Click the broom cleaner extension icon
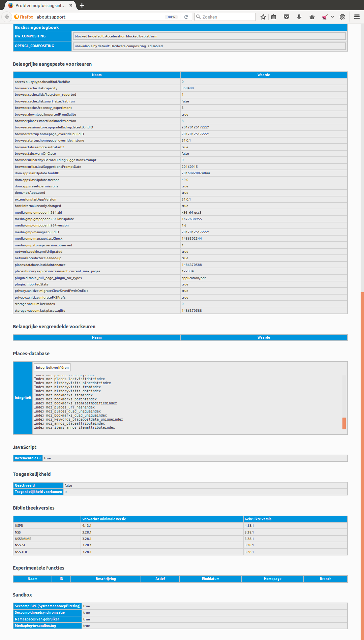 click(x=325, y=17)
